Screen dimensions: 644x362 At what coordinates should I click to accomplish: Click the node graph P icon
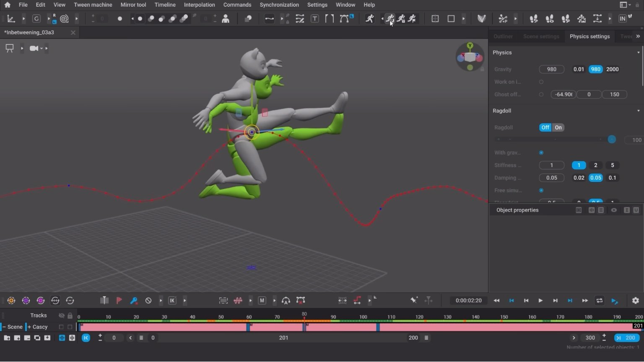coord(503,19)
